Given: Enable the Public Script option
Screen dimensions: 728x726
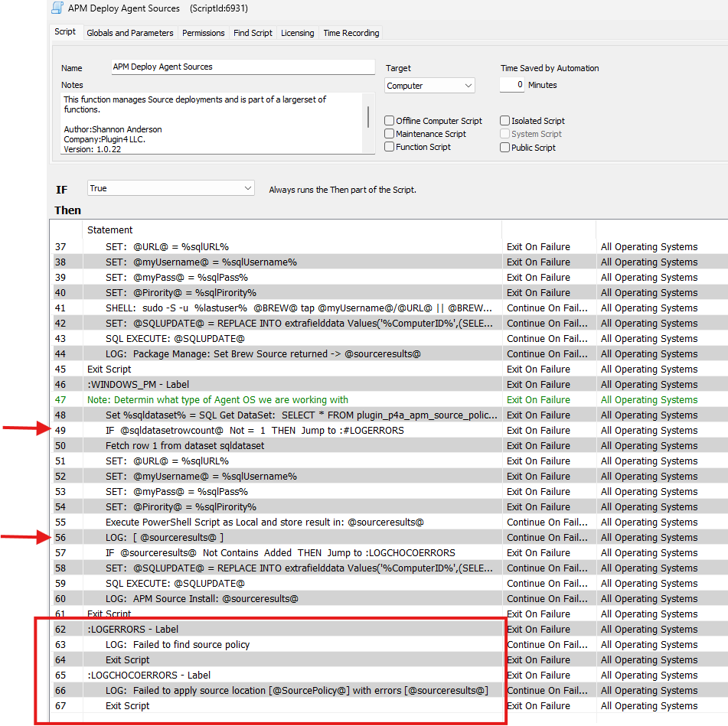Looking at the screenshot, I should [x=504, y=147].
